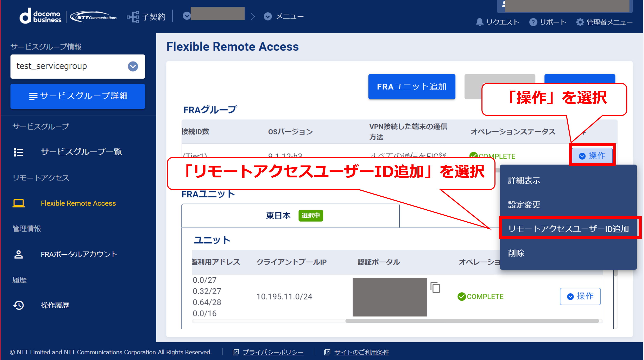Click the サイトのご利用条件 external link icon
This screenshot has height=360, width=644.
pyautogui.click(x=327, y=352)
